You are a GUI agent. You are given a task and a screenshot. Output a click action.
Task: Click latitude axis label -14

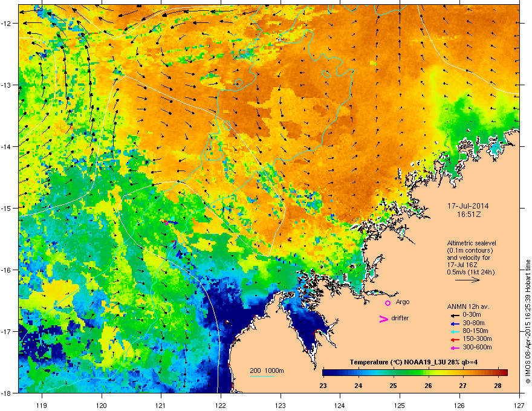coord(6,147)
